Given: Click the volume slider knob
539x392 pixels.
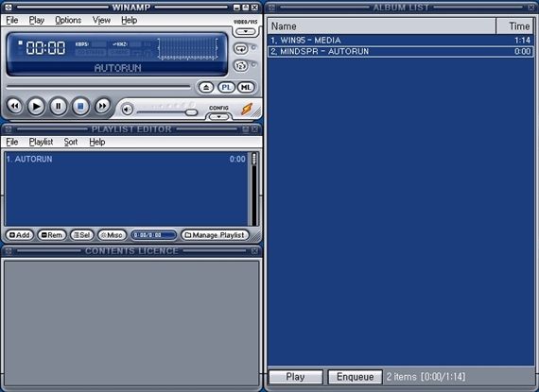Looking at the screenshot, I should tap(191, 112).
